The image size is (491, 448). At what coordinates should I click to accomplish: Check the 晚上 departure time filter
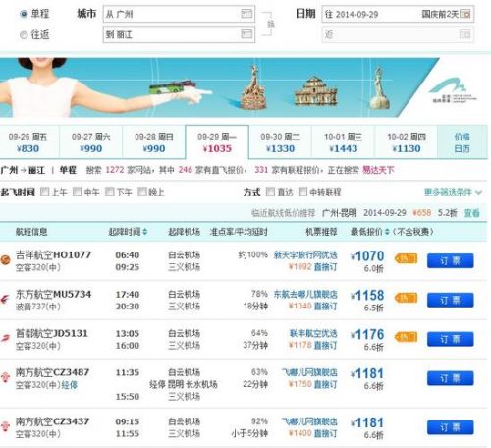(x=141, y=192)
